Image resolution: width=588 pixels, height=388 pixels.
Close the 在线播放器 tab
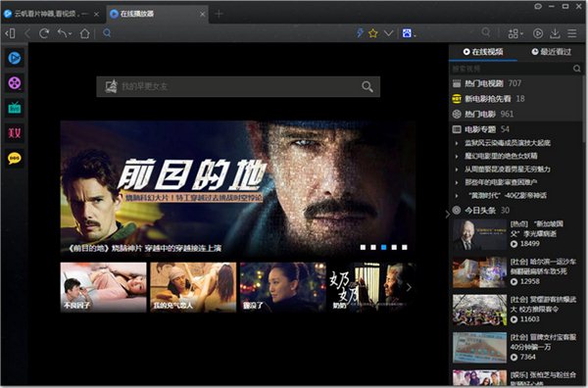[203, 15]
